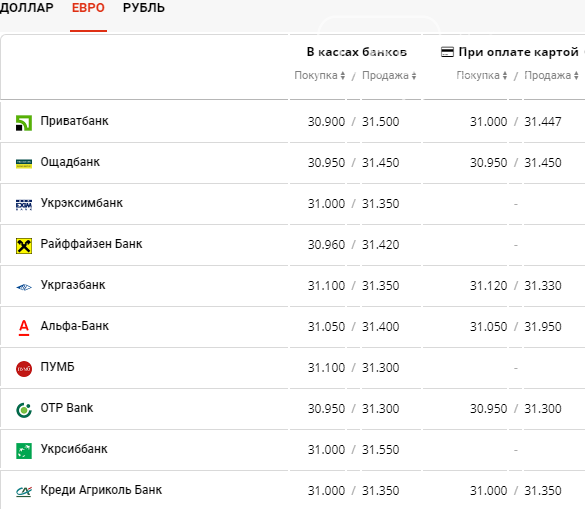This screenshot has width=585, height=511.
Task: Click the Ощадбанк logo icon
Action: point(24,163)
